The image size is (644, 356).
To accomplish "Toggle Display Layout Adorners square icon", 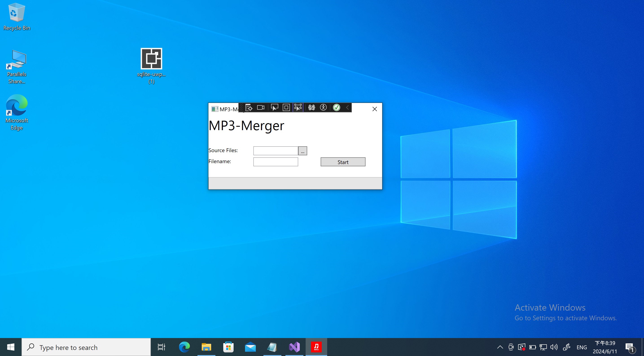I will point(286,108).
